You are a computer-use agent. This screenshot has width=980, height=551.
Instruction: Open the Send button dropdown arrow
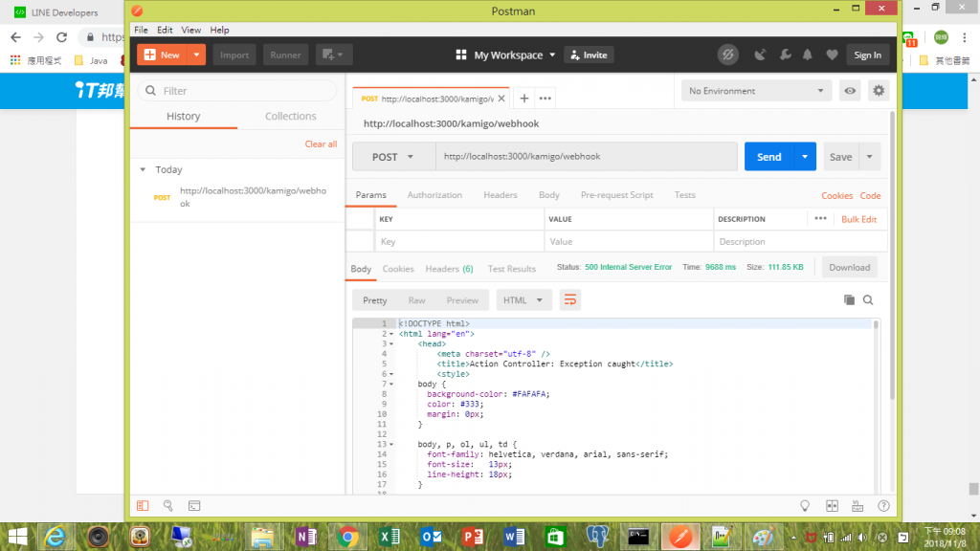pyautogui.click(x=805, y=157)
